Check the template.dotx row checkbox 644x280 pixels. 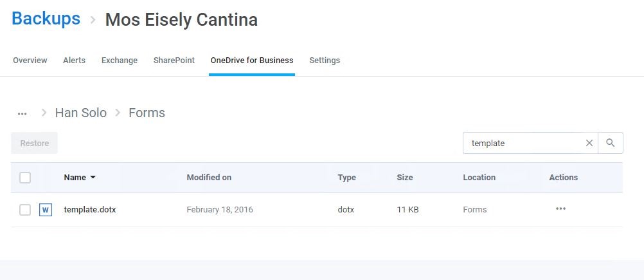click(25, 210)
